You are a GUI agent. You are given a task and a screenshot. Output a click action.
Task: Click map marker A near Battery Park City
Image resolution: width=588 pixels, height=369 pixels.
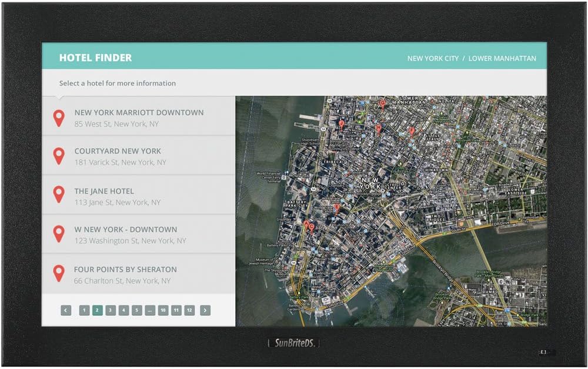pyautogui.click(x=306, y=225)
